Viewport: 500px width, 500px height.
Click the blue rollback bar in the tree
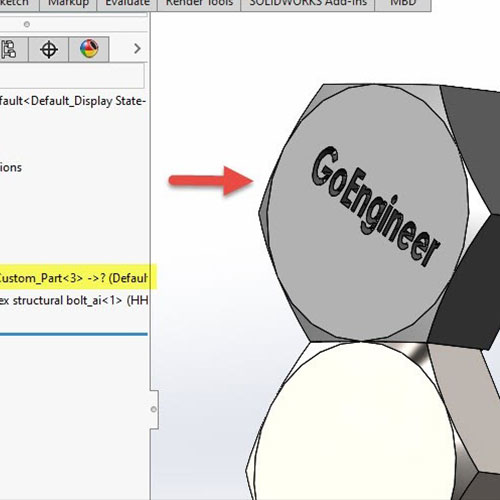click(x=74, y=334)
